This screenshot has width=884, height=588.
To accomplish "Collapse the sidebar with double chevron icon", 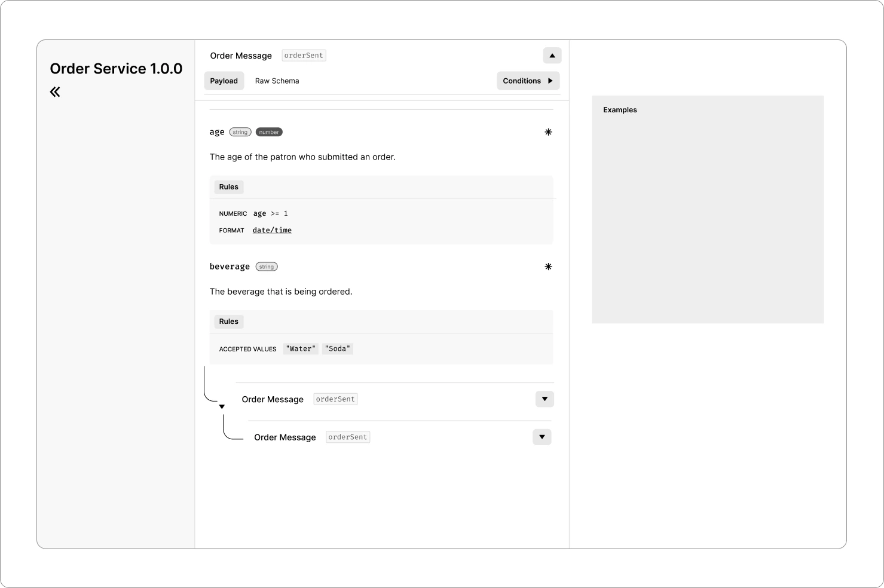I will tap(55, 92).
